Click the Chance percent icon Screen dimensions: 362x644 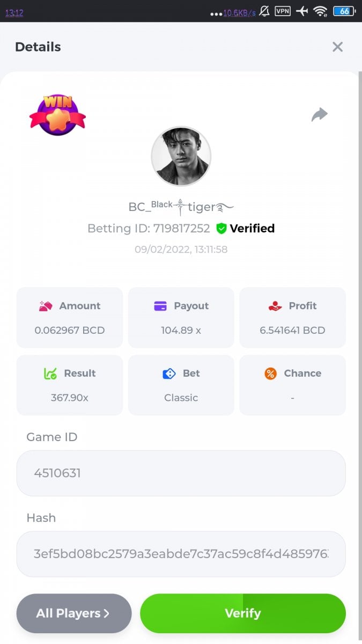point(271,374)
